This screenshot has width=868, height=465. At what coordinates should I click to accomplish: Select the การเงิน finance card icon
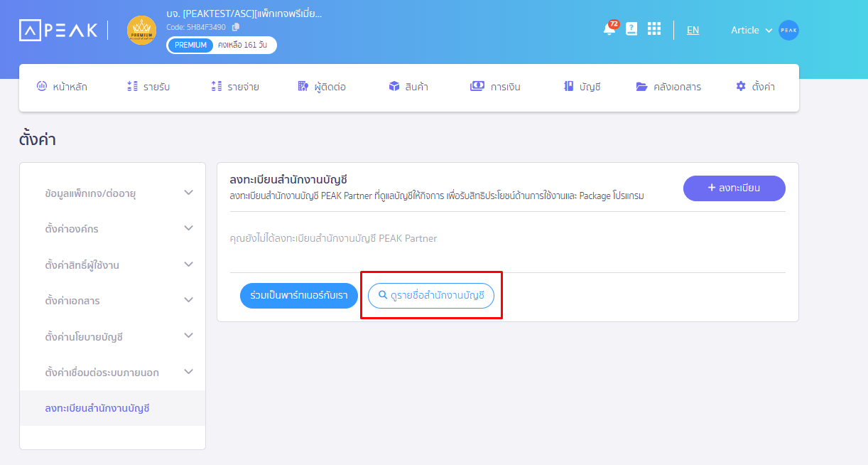(477, 85)
